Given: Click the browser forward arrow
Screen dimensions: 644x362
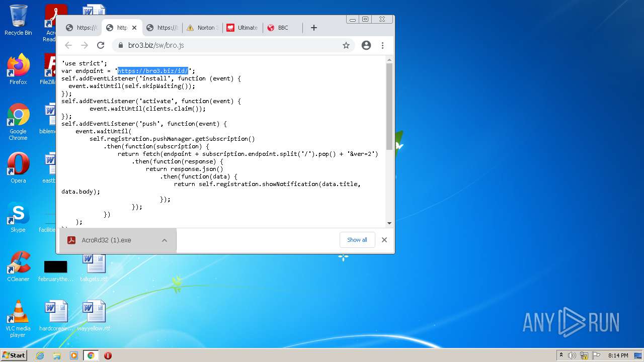Looking at the screenshot, I should (85, 45).
